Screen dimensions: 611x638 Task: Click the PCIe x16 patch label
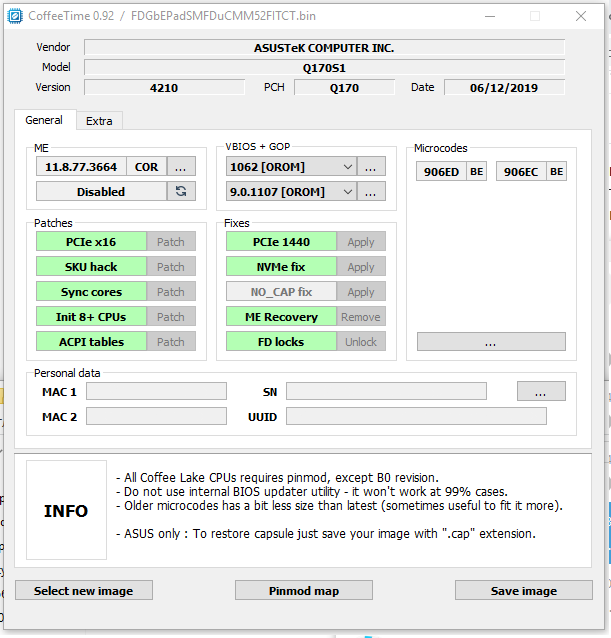pos(91,242)
